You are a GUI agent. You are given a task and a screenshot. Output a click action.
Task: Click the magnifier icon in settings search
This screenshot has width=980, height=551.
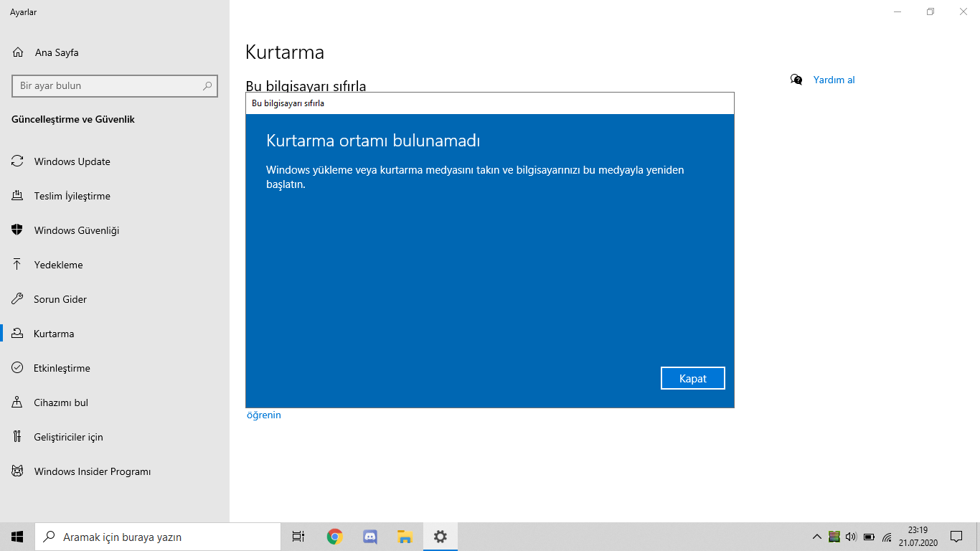pyautogui.click(x=207, y=85)
